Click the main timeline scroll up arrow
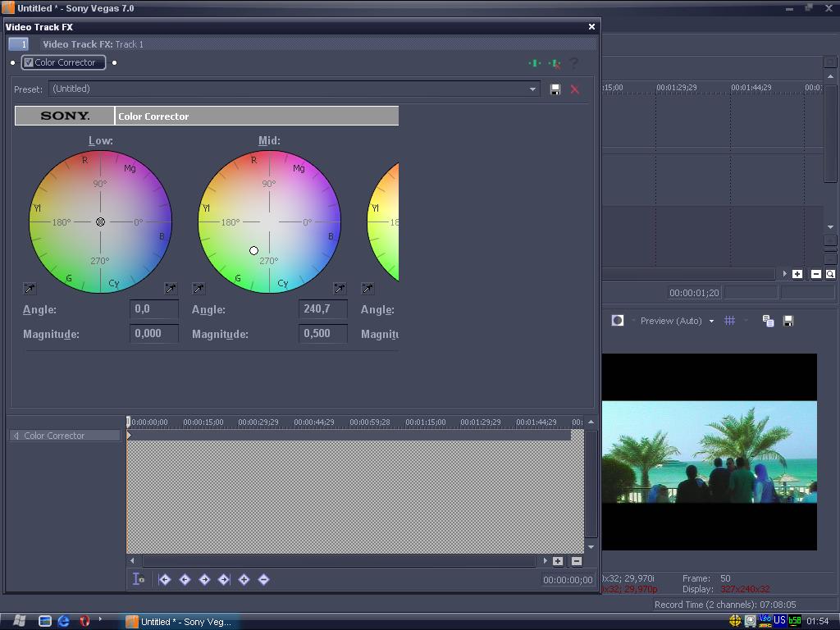This screenshot has width=840, height=630. point(830,76)
